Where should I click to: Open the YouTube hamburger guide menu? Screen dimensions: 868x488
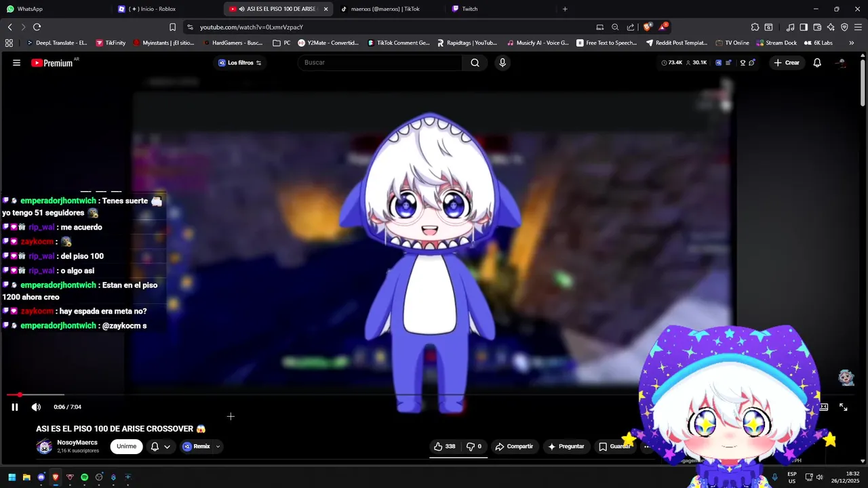pos(16,62)
